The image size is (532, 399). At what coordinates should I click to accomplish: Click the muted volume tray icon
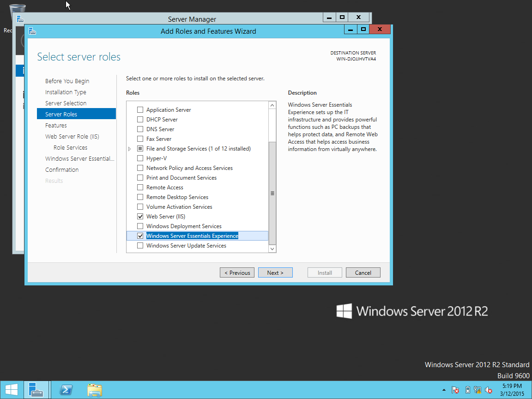point(489,390)
